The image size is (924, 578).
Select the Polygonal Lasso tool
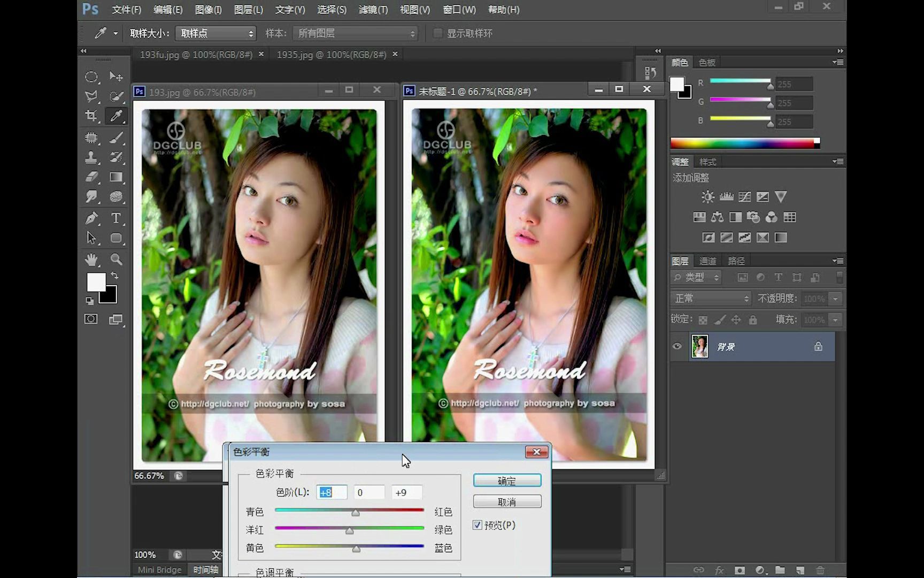(x=91, y=97)
